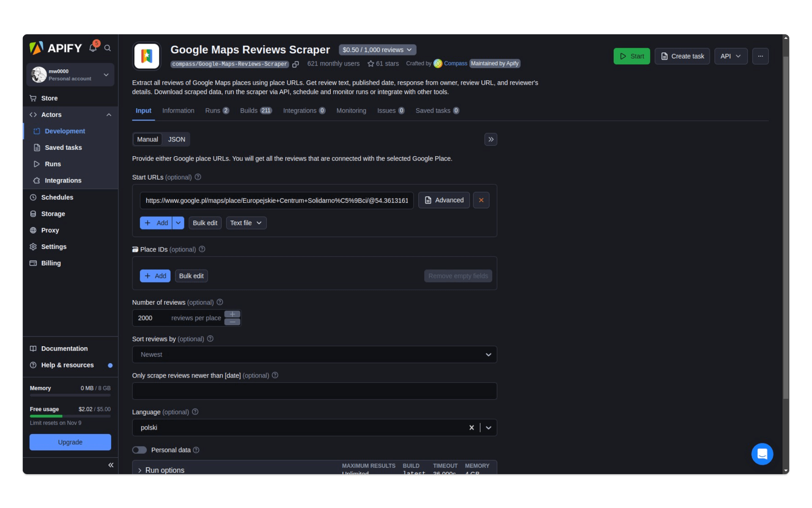The height and width of the screenshot is (508, 812).
Task: Switch to the Information tab
Action: tap(178, 110)
